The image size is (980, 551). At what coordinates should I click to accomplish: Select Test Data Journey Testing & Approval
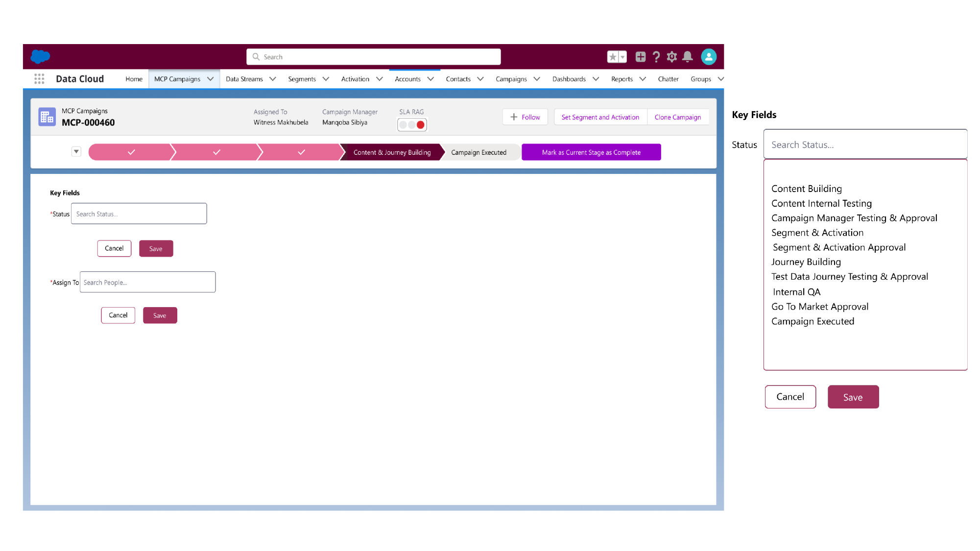click(850, 277)
